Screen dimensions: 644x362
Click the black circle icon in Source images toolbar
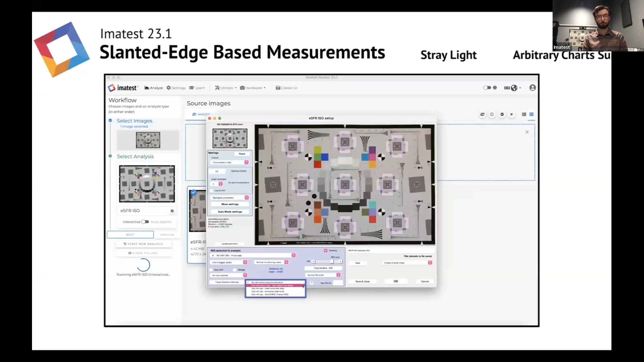pos(502,114)
